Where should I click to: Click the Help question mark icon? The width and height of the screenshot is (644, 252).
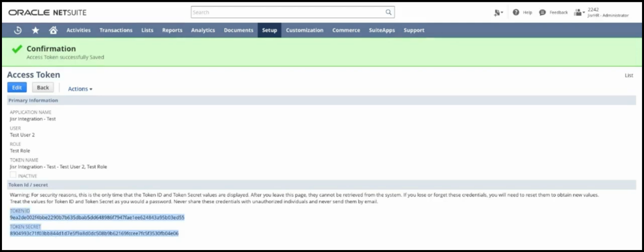pyautogui.click(x=516, y=13)
